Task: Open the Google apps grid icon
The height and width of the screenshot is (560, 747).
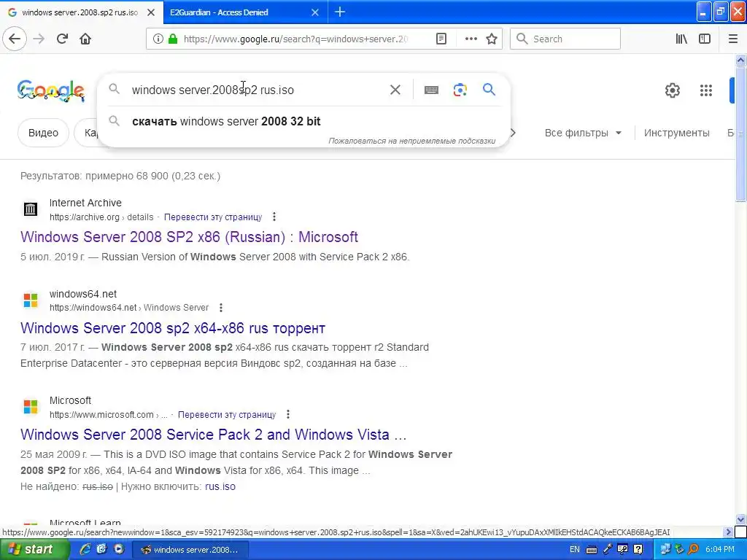Action: coord(706,90)
